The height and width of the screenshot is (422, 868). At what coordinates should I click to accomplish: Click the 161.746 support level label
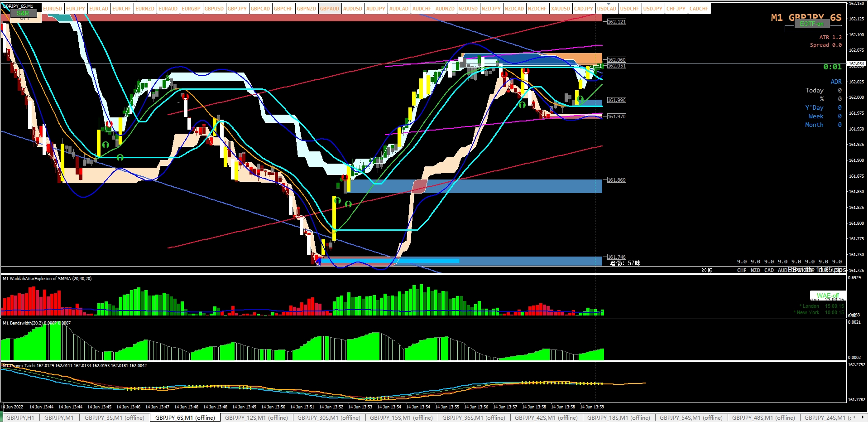617,257
